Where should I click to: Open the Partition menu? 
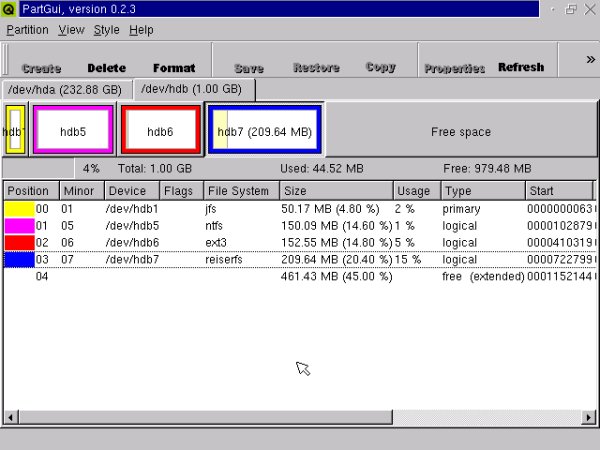[x=27, y=30]
